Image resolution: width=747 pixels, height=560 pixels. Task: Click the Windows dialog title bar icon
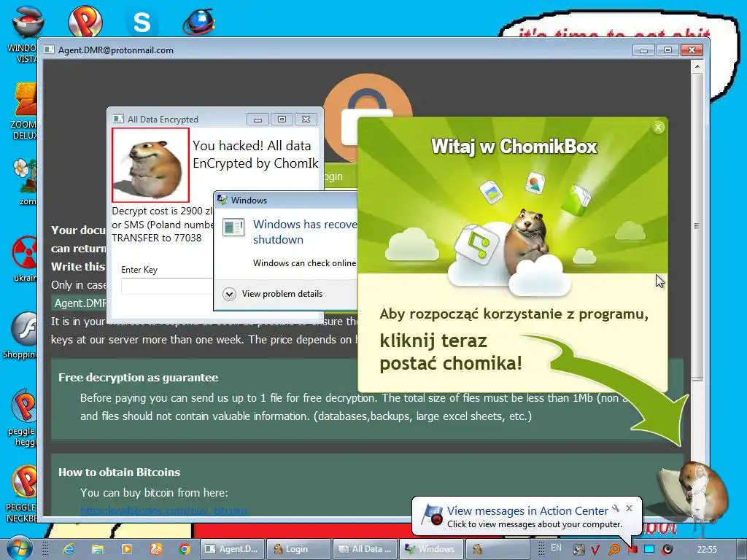click(x=222, y=200)
